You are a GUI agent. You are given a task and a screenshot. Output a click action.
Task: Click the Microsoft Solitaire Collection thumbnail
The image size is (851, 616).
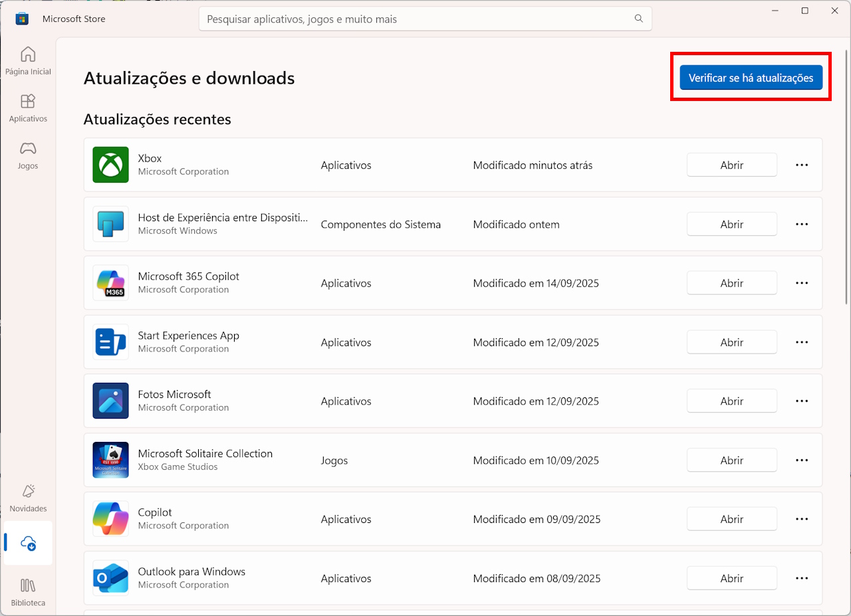coord(110,460)
